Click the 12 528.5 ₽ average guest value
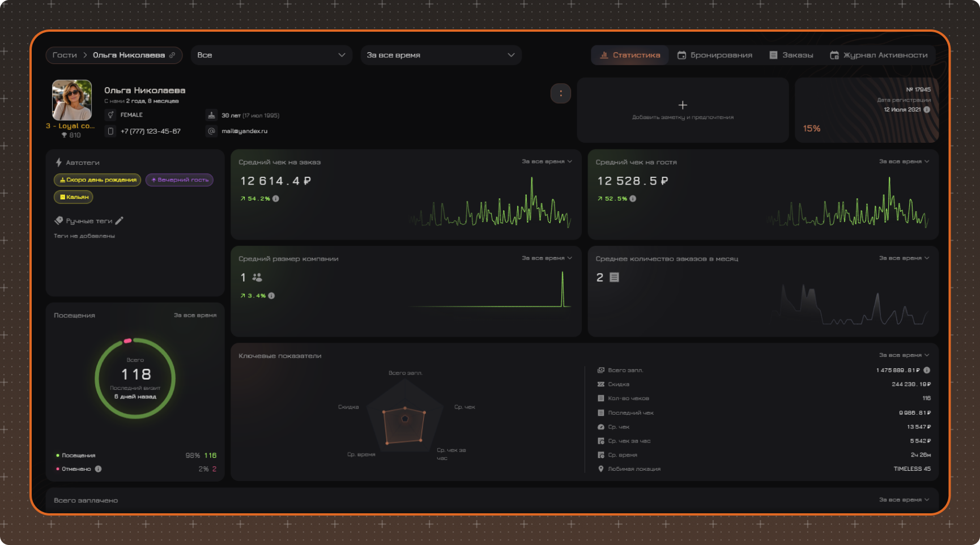The width and height of the screenshot is (980, 545). (633, 181)
